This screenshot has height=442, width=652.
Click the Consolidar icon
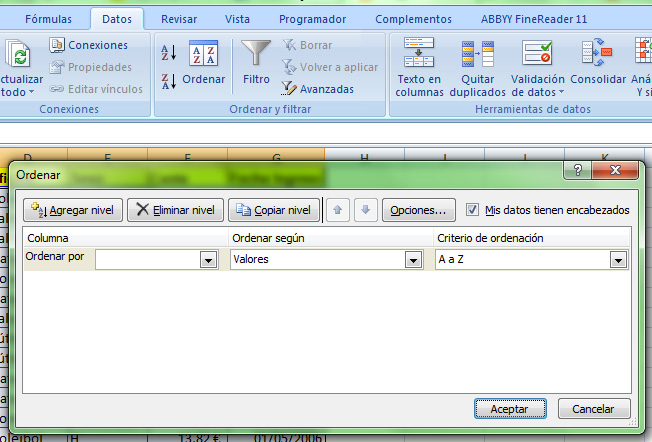point(598,54)
